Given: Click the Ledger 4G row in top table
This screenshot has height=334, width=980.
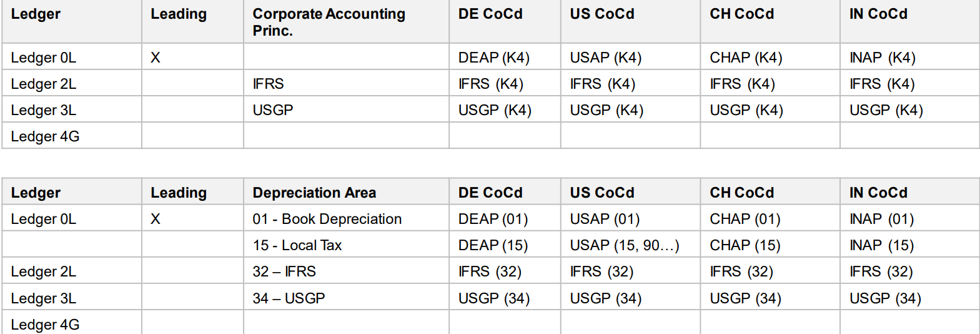Looking at the screenshot, I should (490, 136).
